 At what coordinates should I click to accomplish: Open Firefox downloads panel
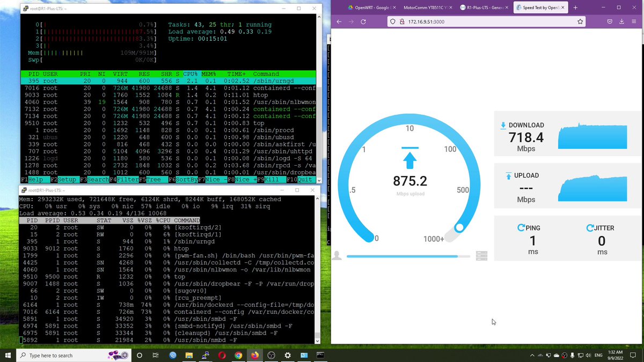[x=621, y=21]
